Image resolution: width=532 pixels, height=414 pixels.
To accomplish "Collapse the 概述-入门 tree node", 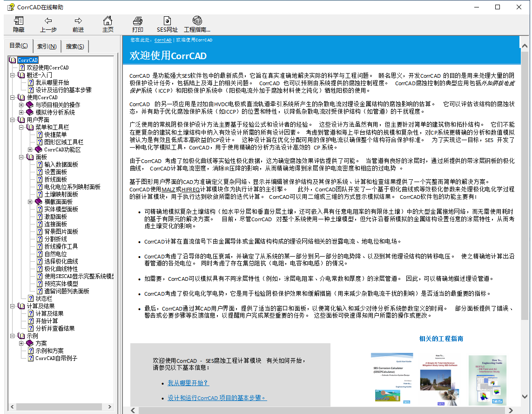I will click(12, 75).
